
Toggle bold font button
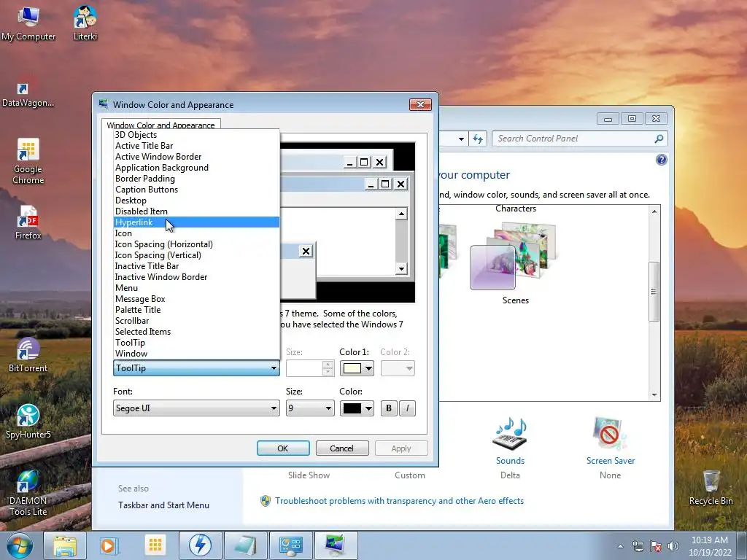pyautogui.click(x=389, y=408)
